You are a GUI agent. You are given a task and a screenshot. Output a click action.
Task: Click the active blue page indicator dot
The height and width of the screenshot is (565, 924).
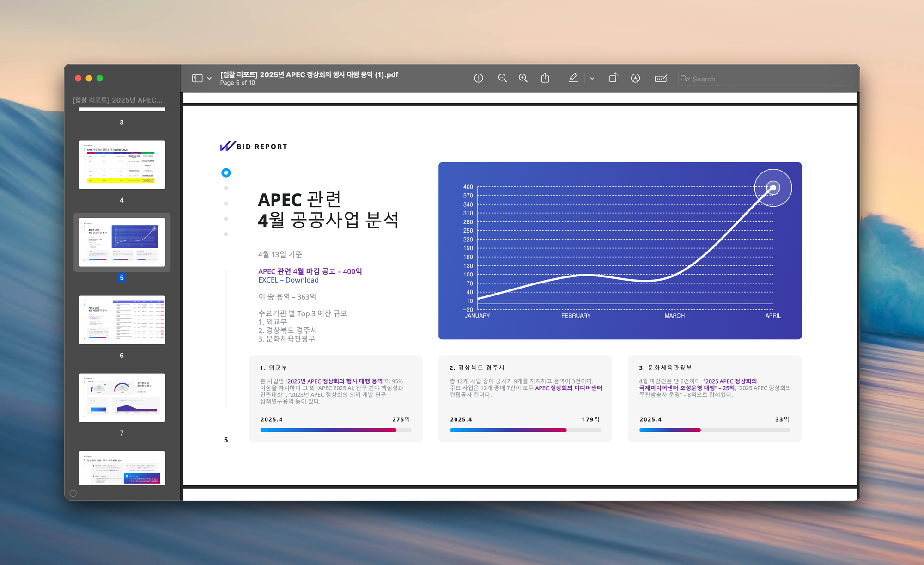click(226, 172)
